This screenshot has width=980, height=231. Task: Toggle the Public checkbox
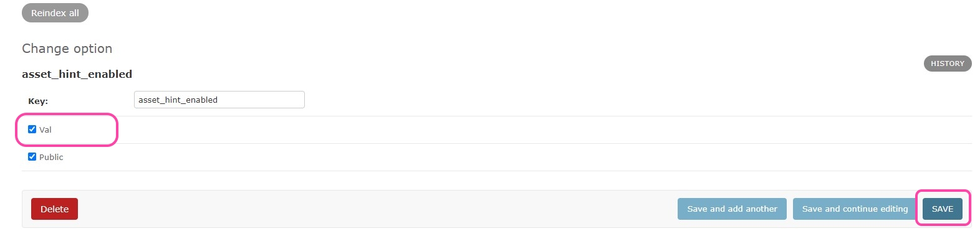coord(32,157)
